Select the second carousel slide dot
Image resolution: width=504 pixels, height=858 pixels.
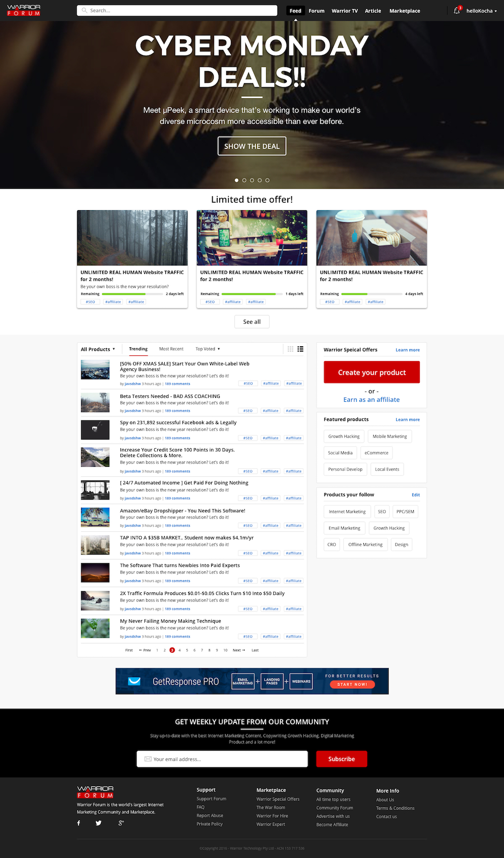tap(244, 180)
